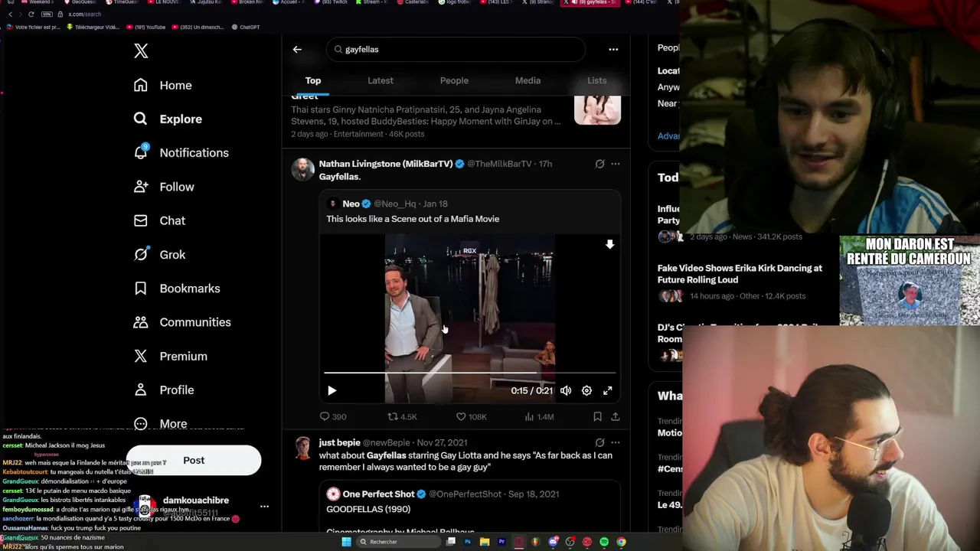This screenshot has width=980, height=551.
Task: Open the video settings gear
Action: (586, 390)
